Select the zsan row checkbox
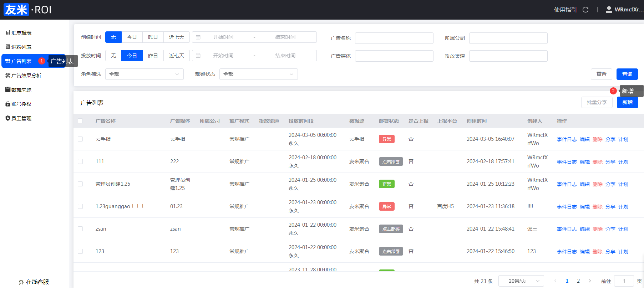 click(x=80, y=229)
